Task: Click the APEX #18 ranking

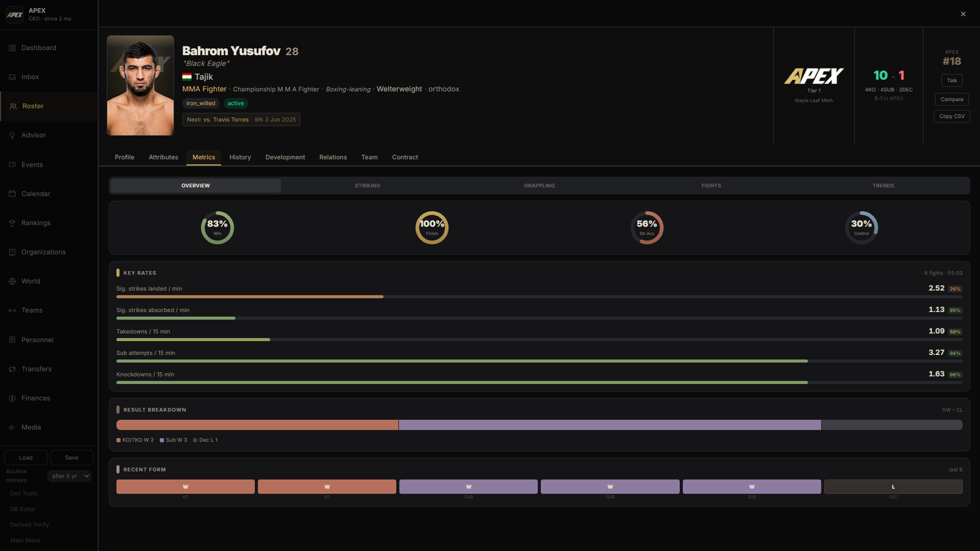Action: [x=952, y=61]
